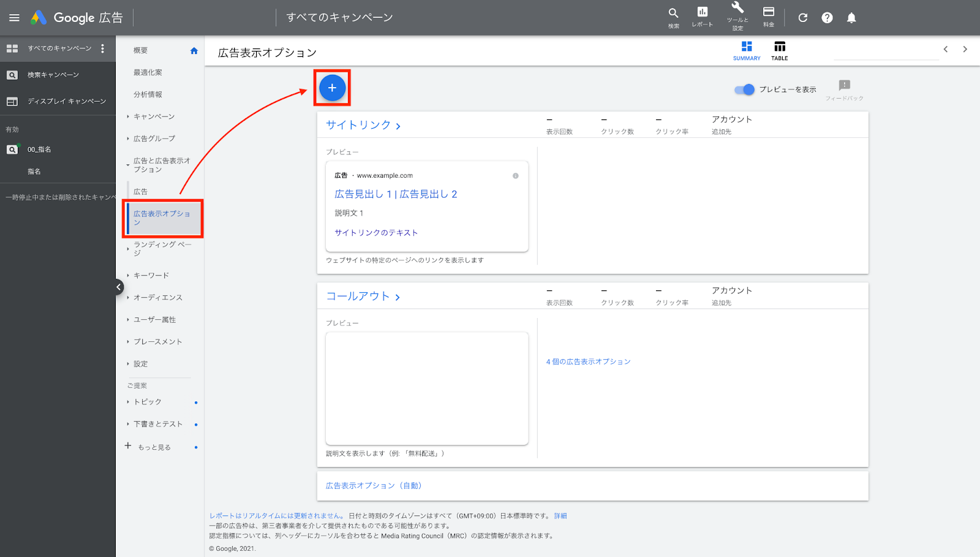Switch to SUMMARY view
The image size is (980, 557).
pos(747,51)
